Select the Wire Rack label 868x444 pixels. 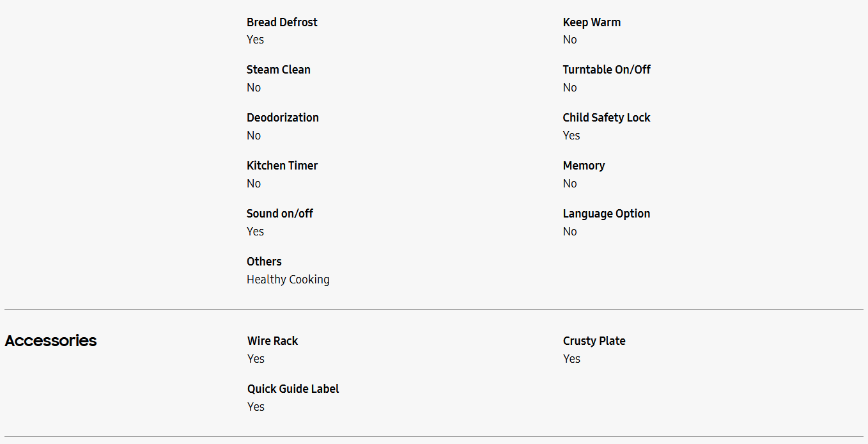pyautogui.click(x=272, y=341)
